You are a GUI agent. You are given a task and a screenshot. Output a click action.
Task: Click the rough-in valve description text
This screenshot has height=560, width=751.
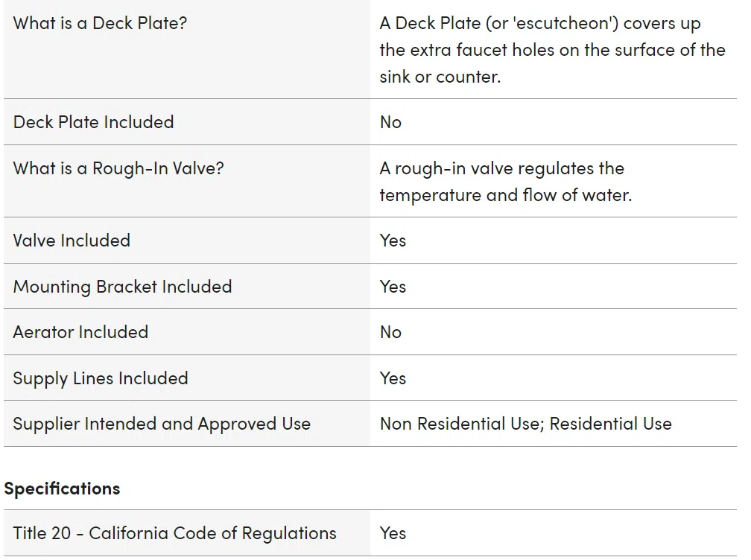click(x=506, y=182)
